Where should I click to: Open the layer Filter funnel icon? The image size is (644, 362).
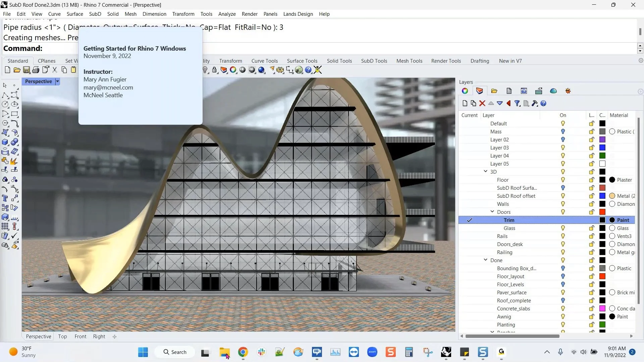517,103
